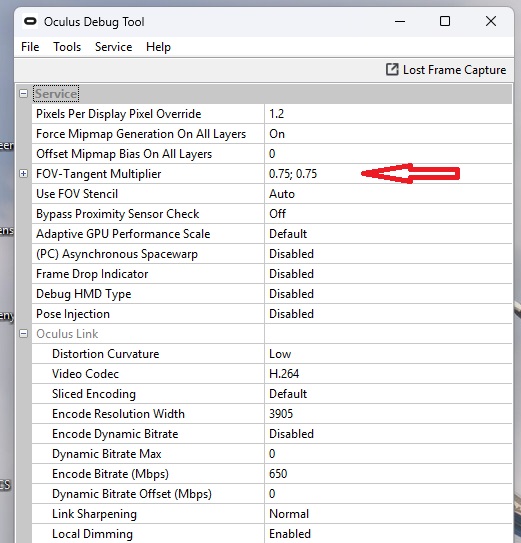
Task: Open the Service menu
Action: tap(114, 47)
